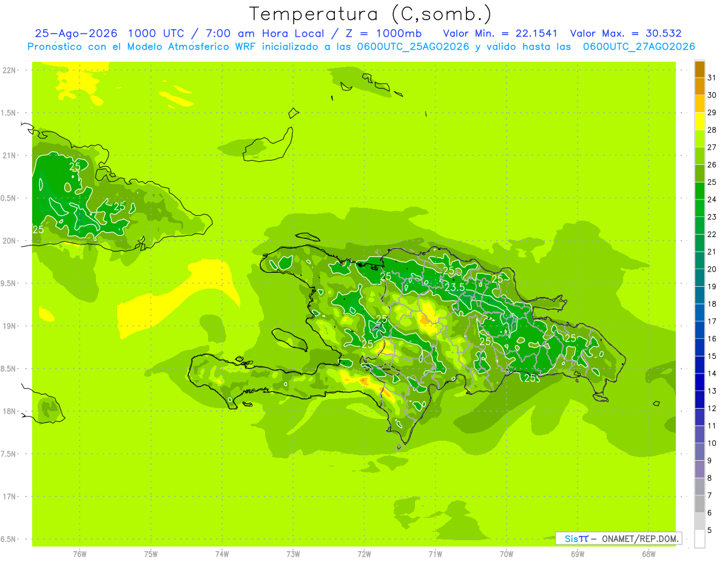Screen dimensions: 728x562
Task: Click the yellow swatch for 28 degrees
Action: point(699,121)
